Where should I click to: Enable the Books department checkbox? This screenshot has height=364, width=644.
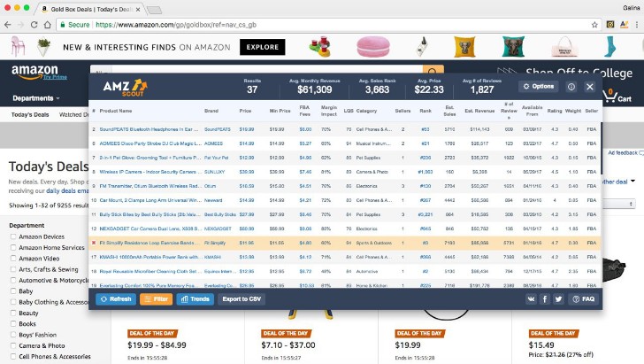13,323
